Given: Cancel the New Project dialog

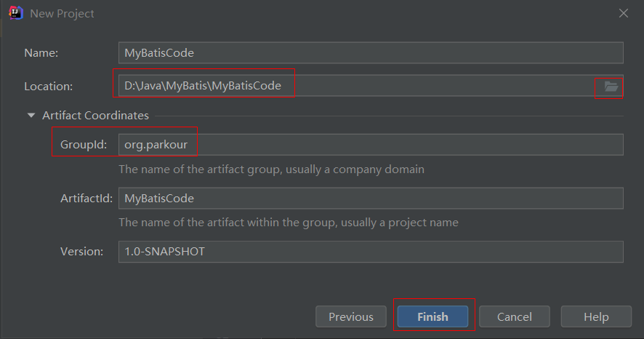Looking at the screenshot, I should 514,316.
